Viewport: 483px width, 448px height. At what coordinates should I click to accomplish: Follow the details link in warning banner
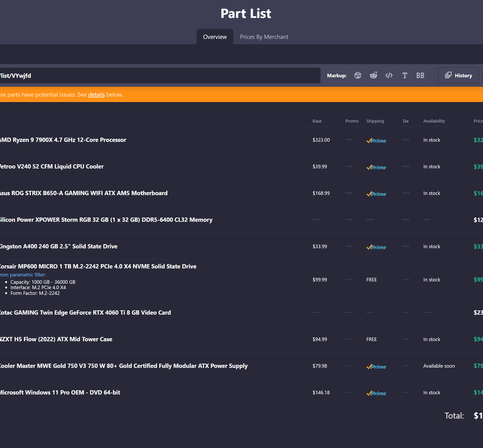96,95
